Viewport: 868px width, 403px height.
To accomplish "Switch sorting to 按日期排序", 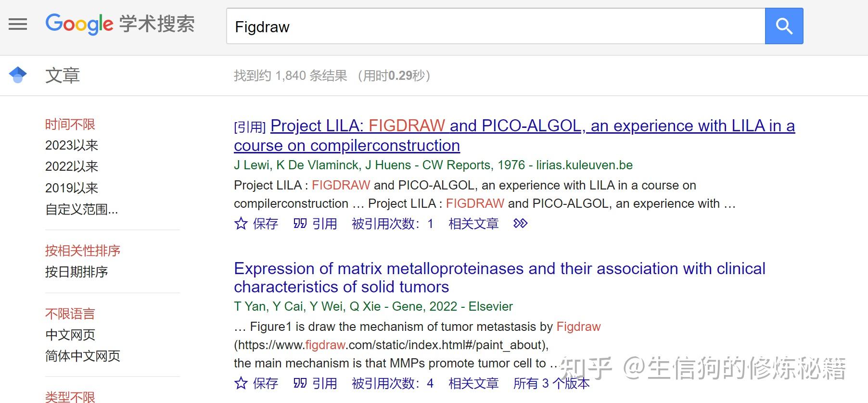I will (76, 272).
